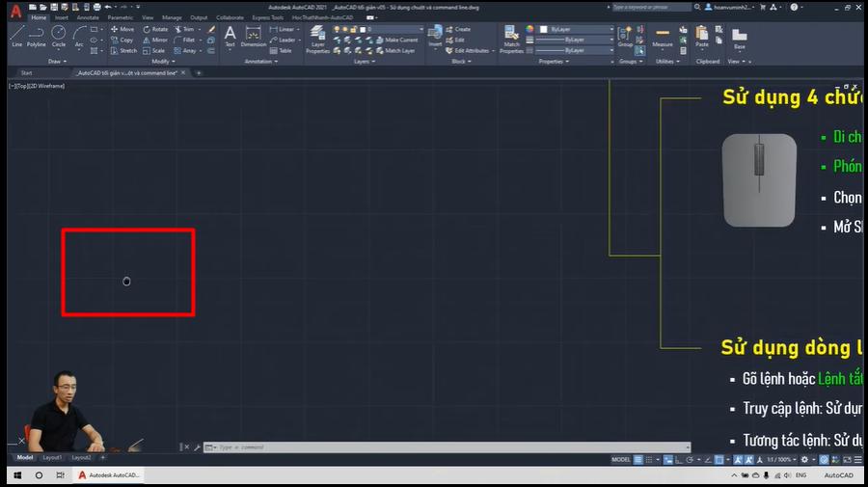This screenshot has height=487, width=868.
Task: Select the Array tool
Action: pyautogui.click(x=185, y=50)
